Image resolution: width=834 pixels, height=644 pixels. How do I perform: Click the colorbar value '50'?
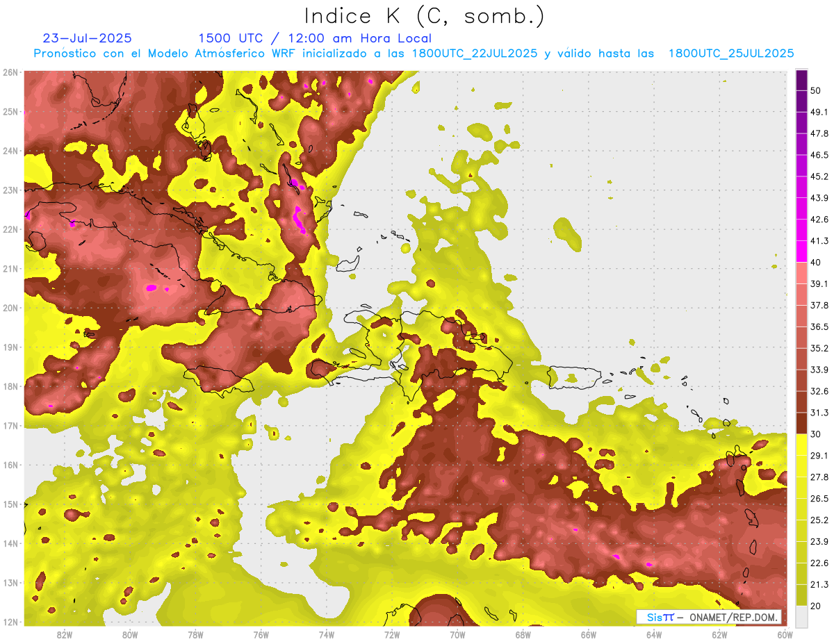click(x=815, y=90)
